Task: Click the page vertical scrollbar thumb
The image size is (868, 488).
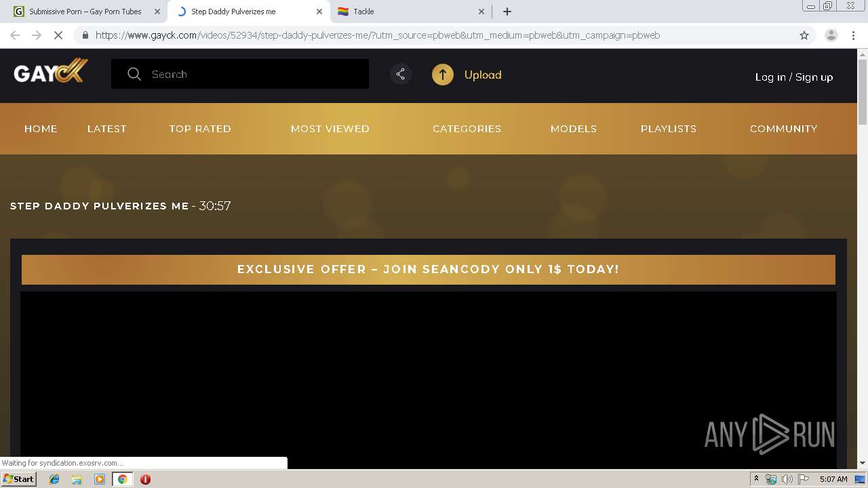Action: pos(863,91)
